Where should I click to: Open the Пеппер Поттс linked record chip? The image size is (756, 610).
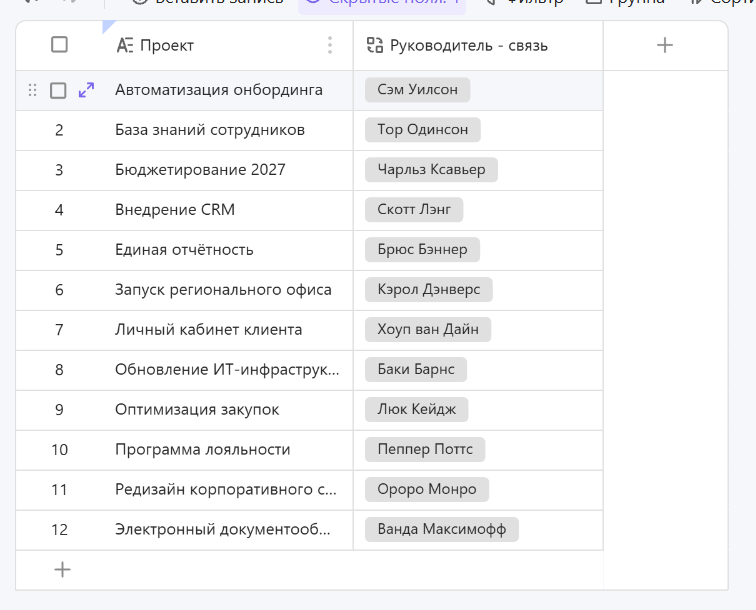(x=425, y=450)
